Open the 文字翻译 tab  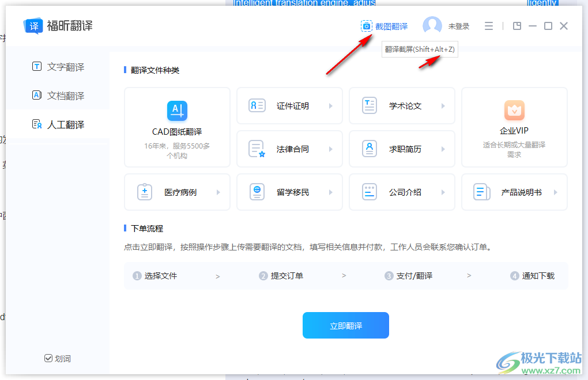pos(58,67)
